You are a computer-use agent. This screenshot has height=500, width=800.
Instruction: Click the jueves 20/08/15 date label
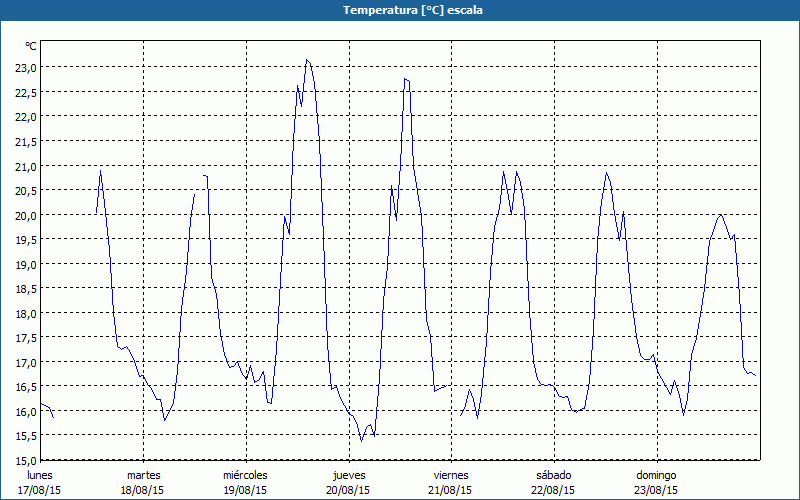pos(348,482)
